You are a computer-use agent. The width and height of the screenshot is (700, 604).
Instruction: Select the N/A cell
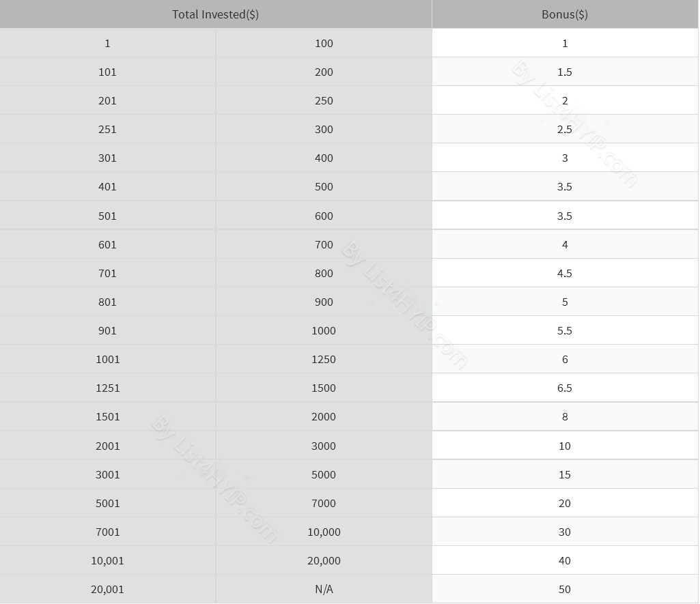click(324, 589)
